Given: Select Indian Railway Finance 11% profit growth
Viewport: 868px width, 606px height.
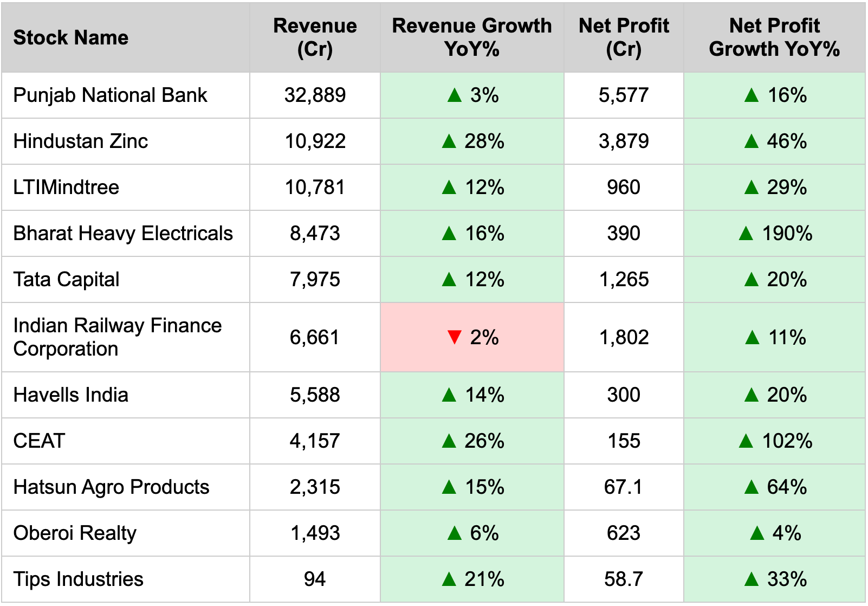Looking at the screenshot, I should click(774, 337).
